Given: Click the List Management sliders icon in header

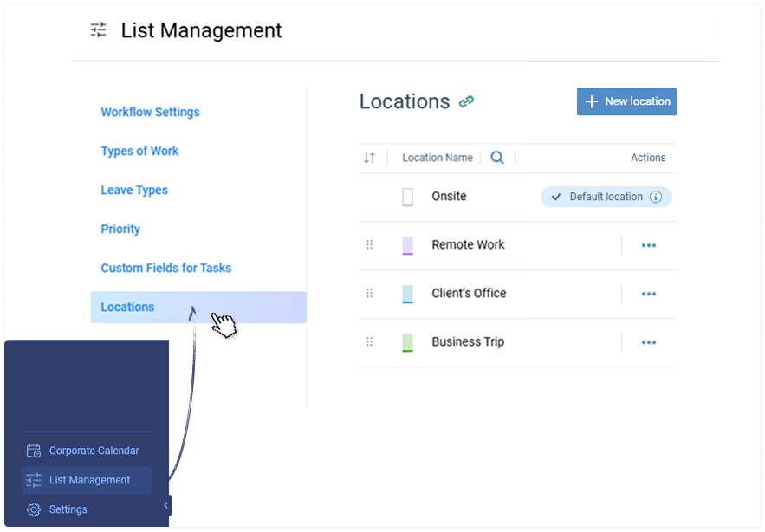Looking at the screenshot, I should pyautogui.click(x=99, y=30).
